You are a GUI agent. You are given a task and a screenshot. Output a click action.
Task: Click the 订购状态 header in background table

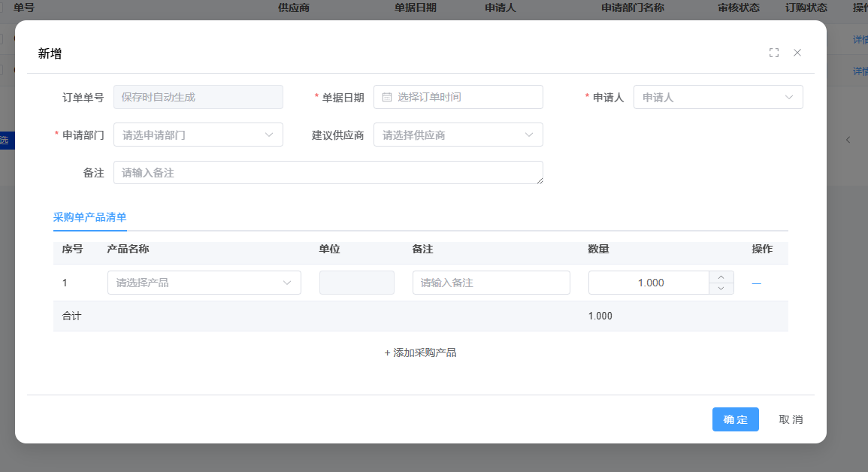pyautogui.click(x=806, y=8)
